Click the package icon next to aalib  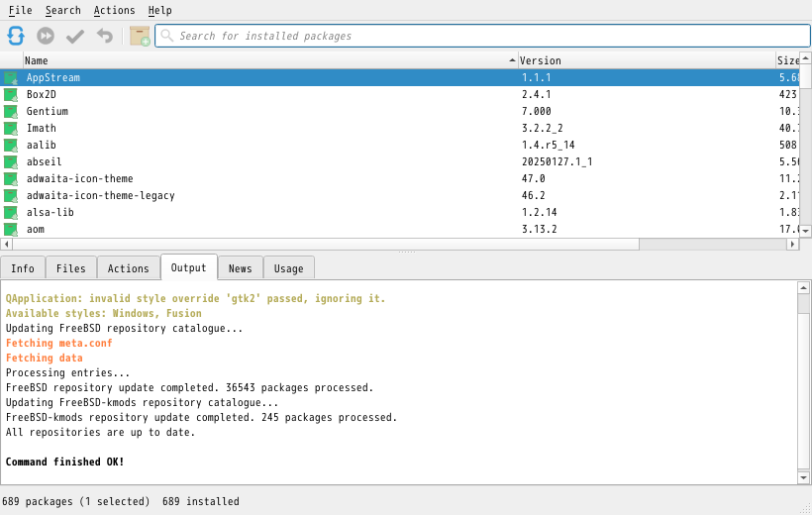pos(11,146)
